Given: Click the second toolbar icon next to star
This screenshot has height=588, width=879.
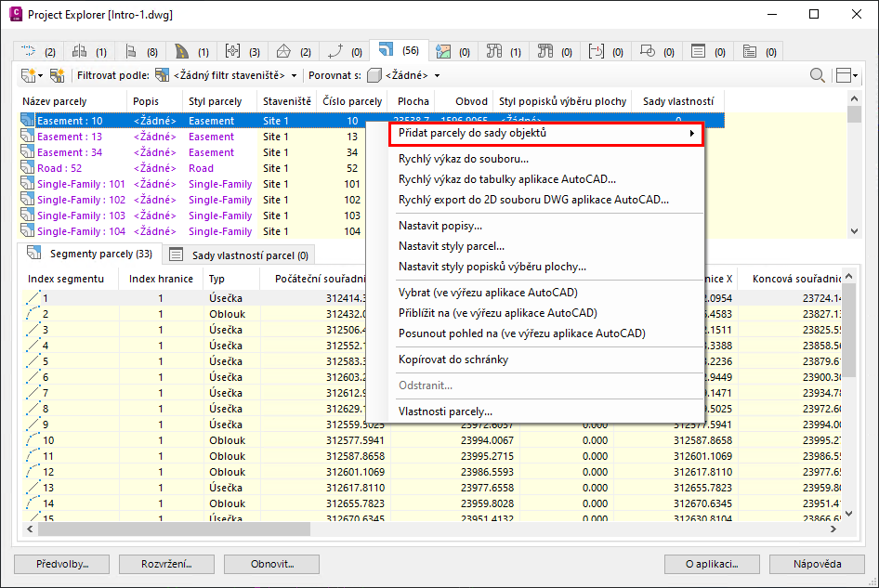Looking at the screenshot, I should click(58, 75).
